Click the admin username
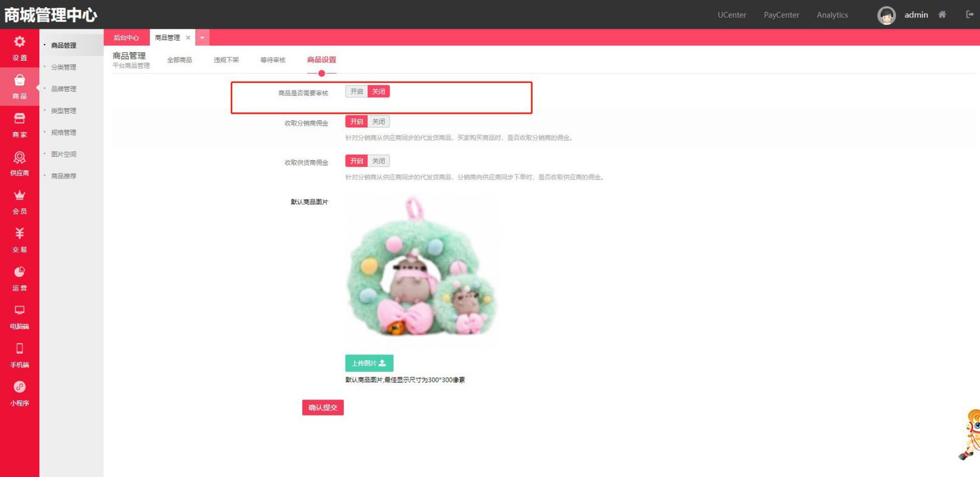The image size is (980, 477). tap(916, 15)
